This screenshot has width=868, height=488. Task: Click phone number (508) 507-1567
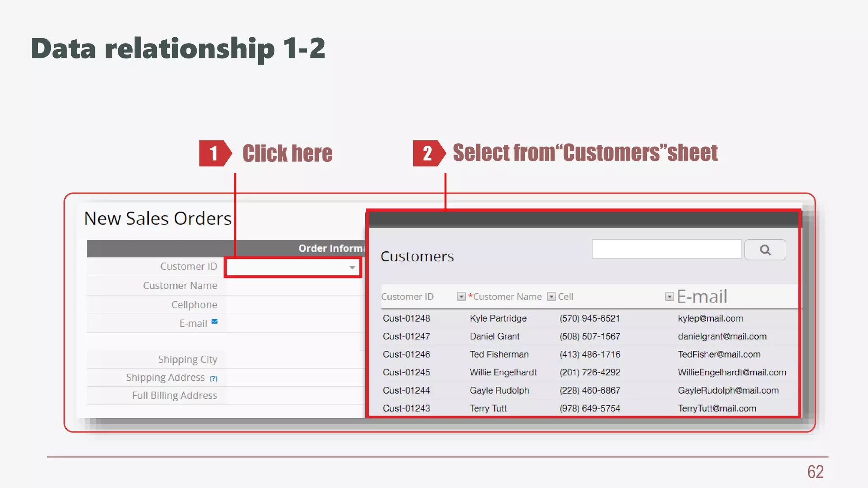(x=590, y=336)
